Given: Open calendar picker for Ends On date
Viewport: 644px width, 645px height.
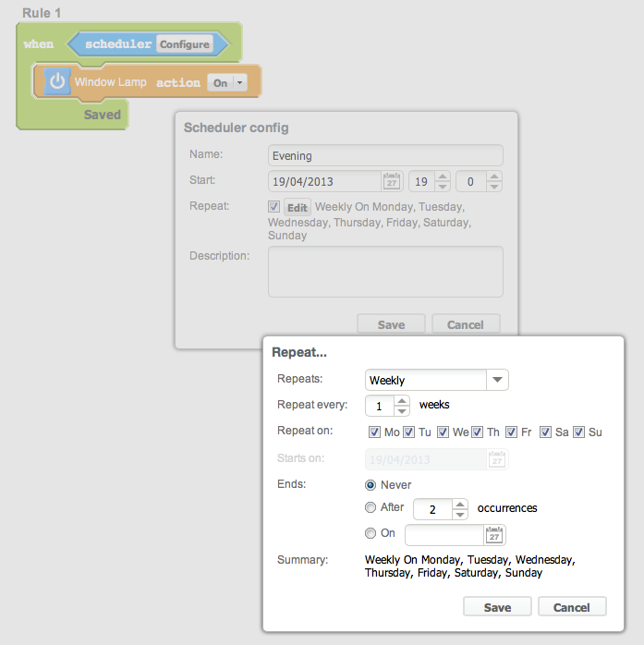Looking at the screenshot, I should tap(494, 535).
